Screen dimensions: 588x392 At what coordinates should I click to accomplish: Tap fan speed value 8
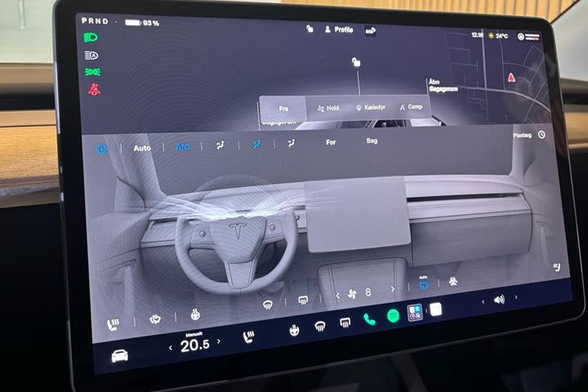[x=367, y=292]
